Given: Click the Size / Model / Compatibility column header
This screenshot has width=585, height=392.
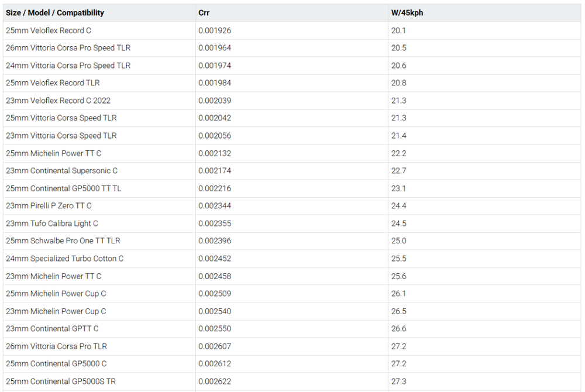Looking at the screenshot, I should [55, 13].
